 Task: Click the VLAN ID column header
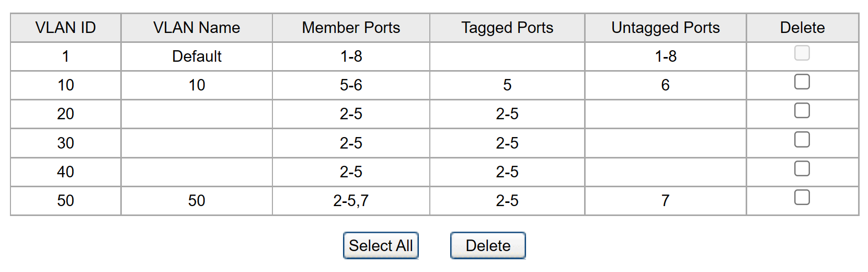click(66, 28)
